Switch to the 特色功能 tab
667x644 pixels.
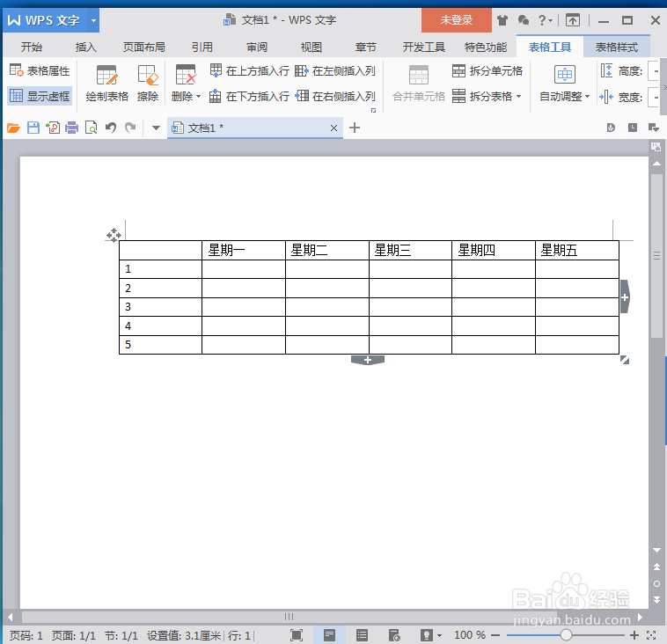click(486, 47)
